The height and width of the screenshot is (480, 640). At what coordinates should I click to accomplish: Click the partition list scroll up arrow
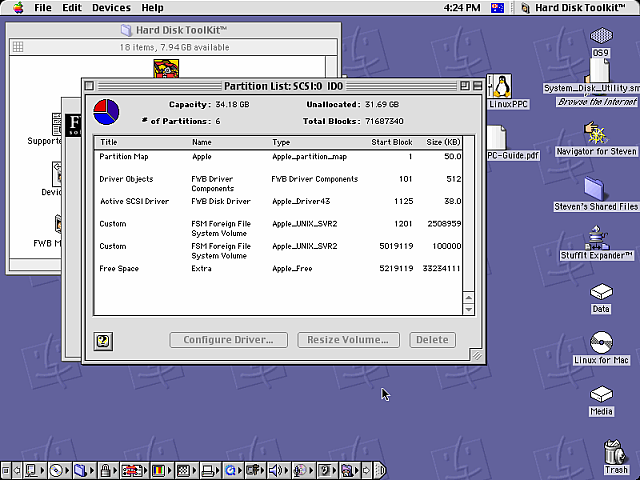pos(469,297)
